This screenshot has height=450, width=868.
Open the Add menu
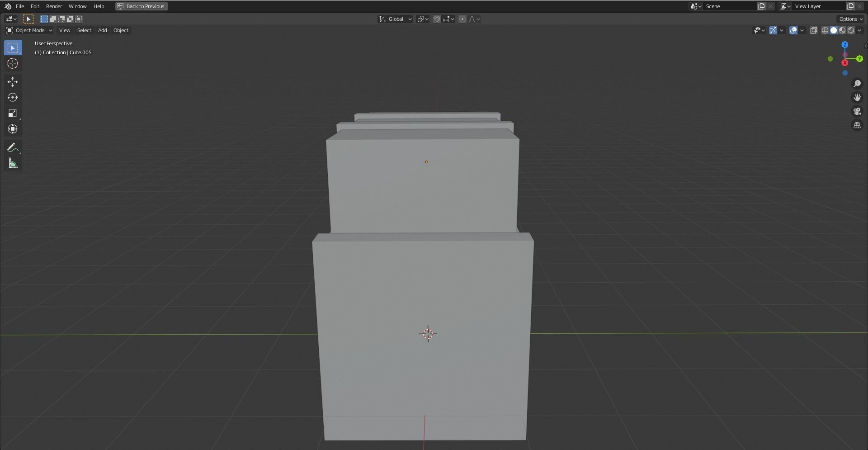(102, 30)
